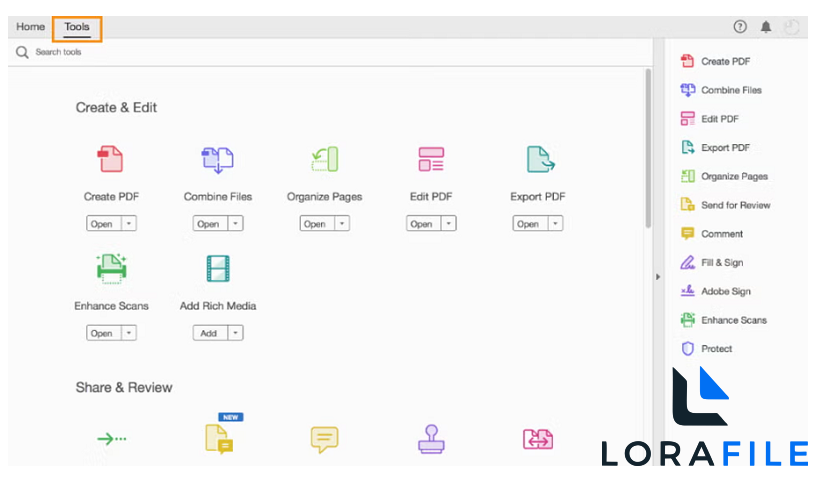The width and height of the screenshot is (824, 482).
Task: Switch to the Home tab
Action: point(30,26)
